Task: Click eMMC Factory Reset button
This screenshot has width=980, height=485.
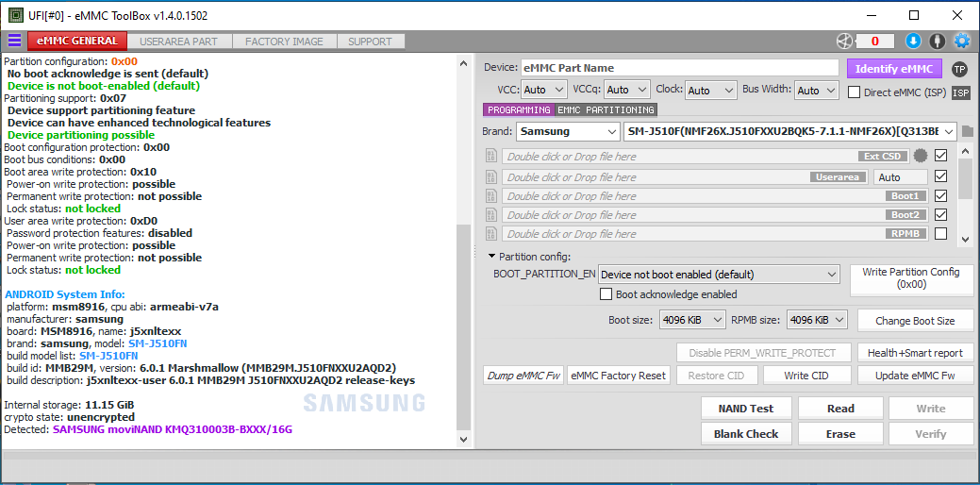Action: pyautogui.click(x=620, y=376)
